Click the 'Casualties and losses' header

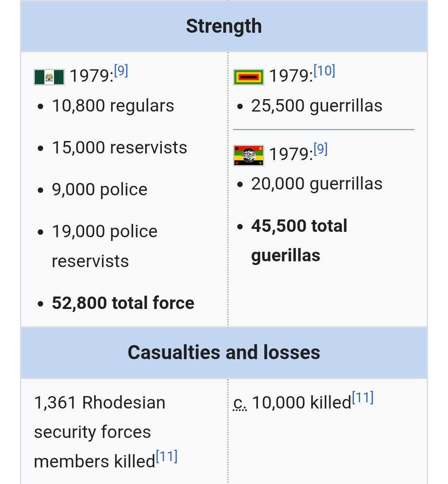[x=224, y=353]
